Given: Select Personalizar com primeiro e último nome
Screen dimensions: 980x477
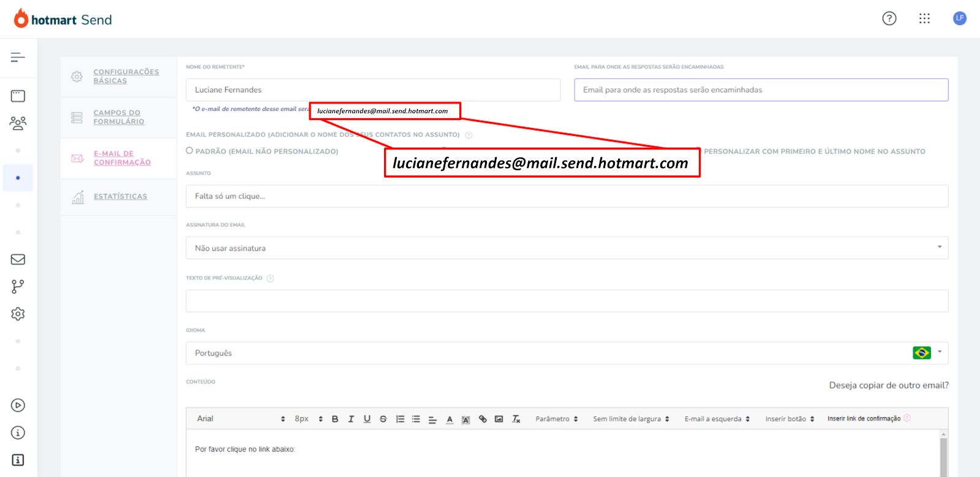Looking at the screenshot, I should pos(814,151).
